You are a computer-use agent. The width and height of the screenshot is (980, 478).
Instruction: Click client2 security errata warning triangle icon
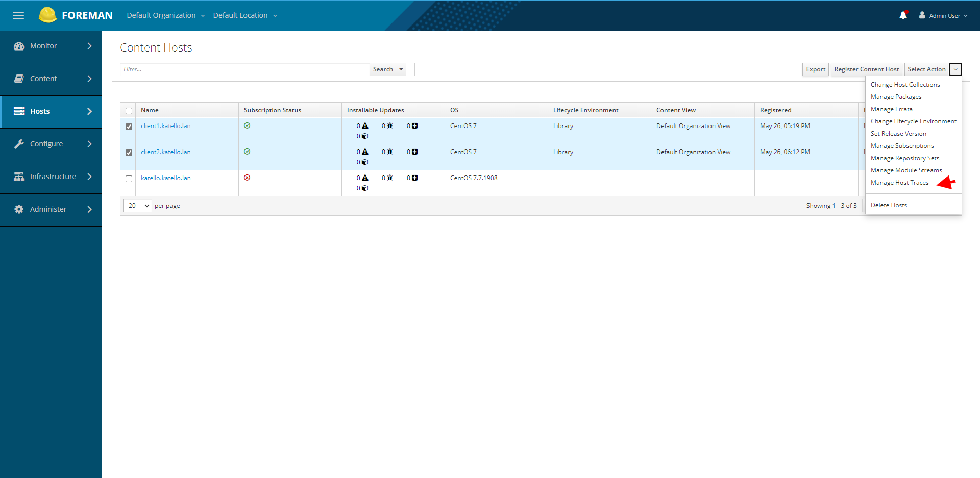coord(365,152)
